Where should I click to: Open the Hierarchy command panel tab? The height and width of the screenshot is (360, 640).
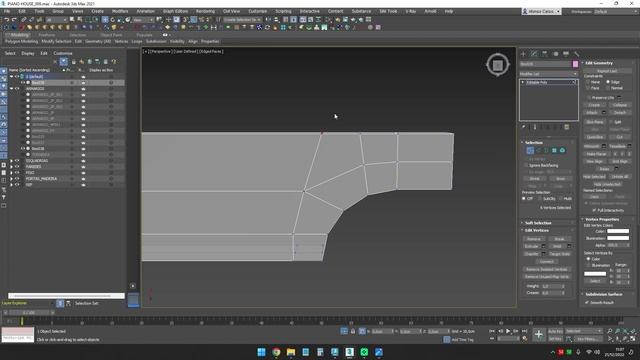(x=544, y=53)
